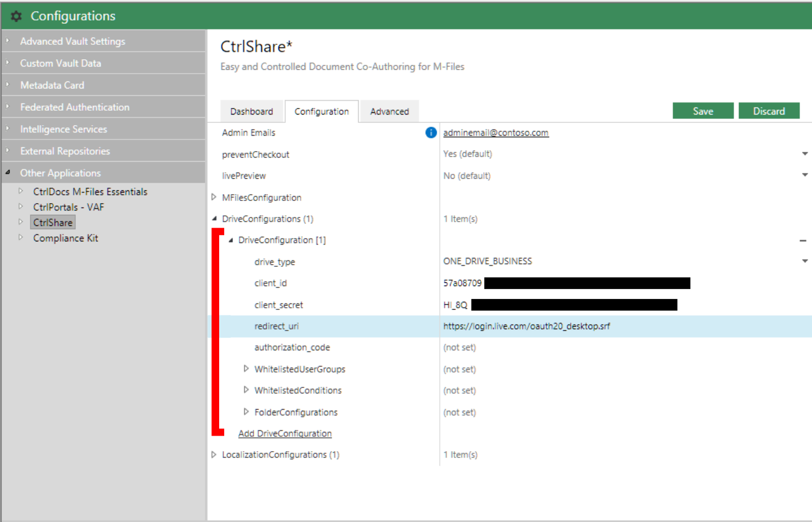Open the Advanced tab

pyautogui.click(x=390, y=111)
